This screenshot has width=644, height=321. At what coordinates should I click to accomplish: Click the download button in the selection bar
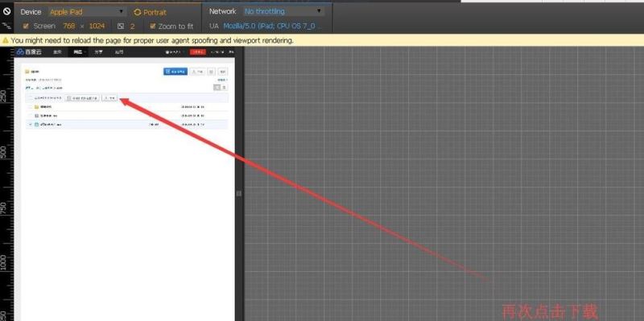tap(109, 98)
